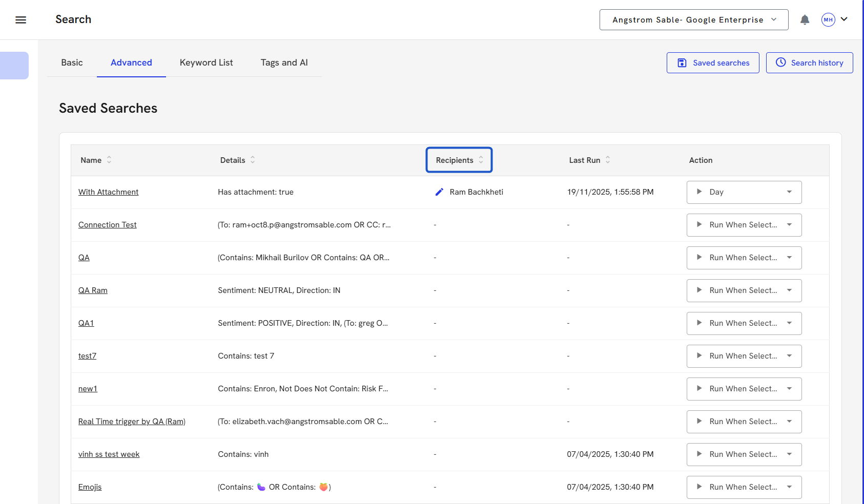Expand the schedule dropdown for QA Ram
864x504 pixels.
789,290
